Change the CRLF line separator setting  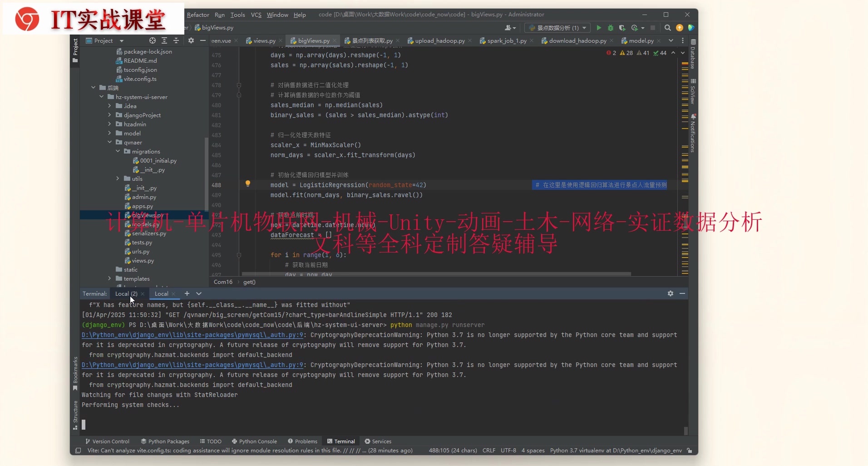489,451
